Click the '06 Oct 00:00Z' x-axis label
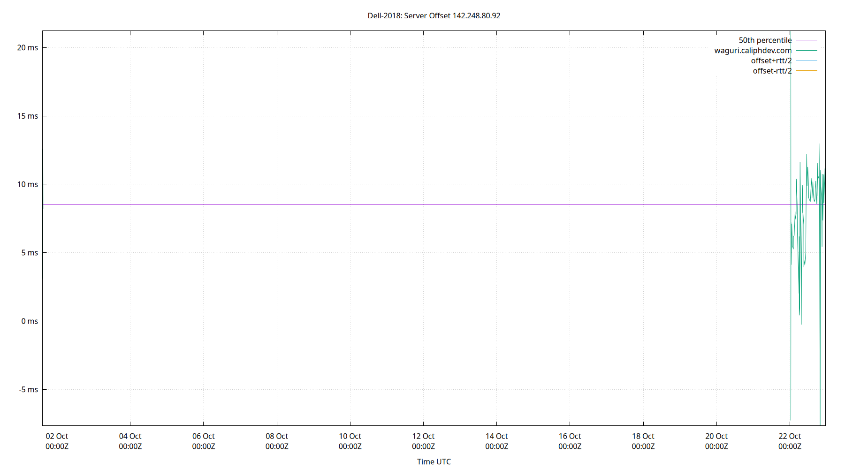Image resolution: width=868 pixels, height=469 pixels. click(x=203, y=441)
